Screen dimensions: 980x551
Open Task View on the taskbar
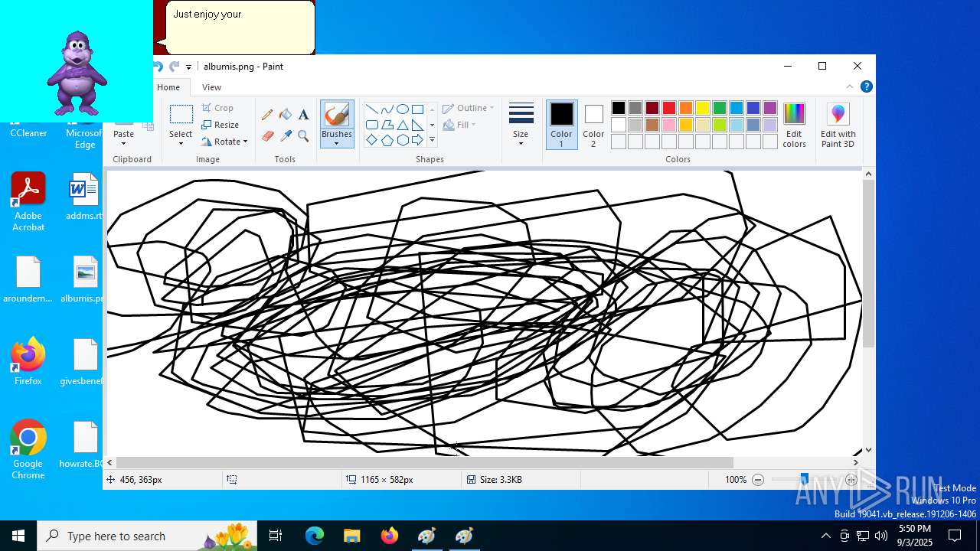point(276,536)
